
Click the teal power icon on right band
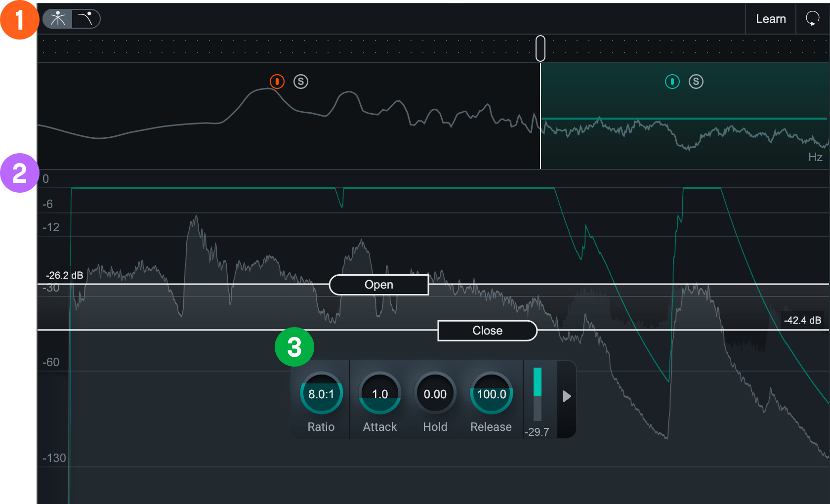[672, 82]
